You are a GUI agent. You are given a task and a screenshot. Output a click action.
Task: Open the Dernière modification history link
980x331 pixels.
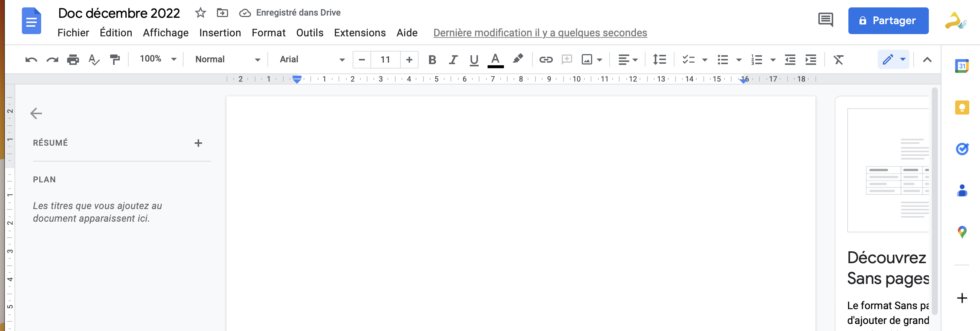tap(540, 33)
